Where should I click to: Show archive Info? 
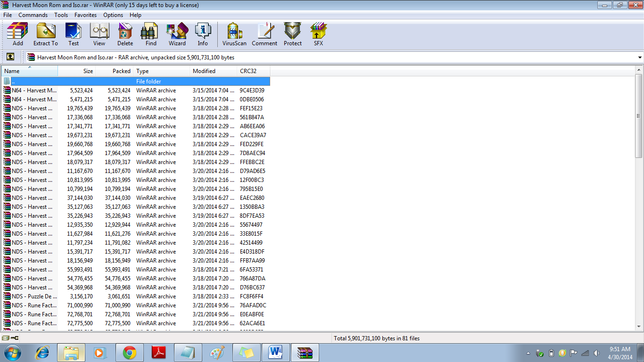[203, 34]
